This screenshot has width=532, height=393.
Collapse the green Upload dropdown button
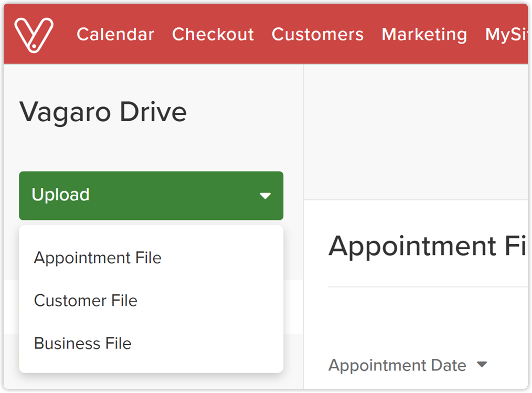151,196
